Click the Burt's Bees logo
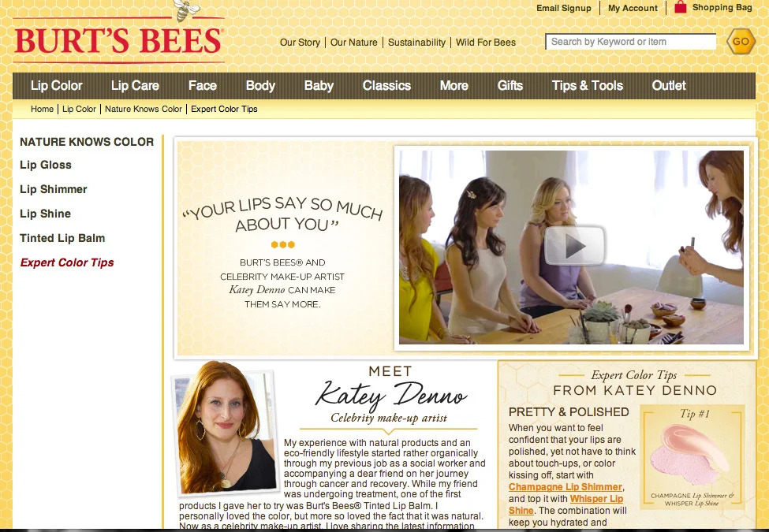This screenshot has height=532, width=769. (x=118, y=40)
